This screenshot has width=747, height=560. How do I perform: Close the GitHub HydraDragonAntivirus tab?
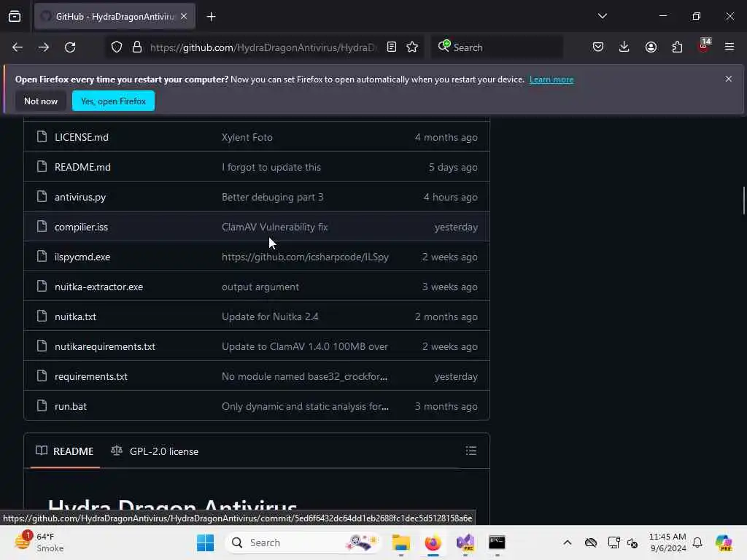click(184, 17)
